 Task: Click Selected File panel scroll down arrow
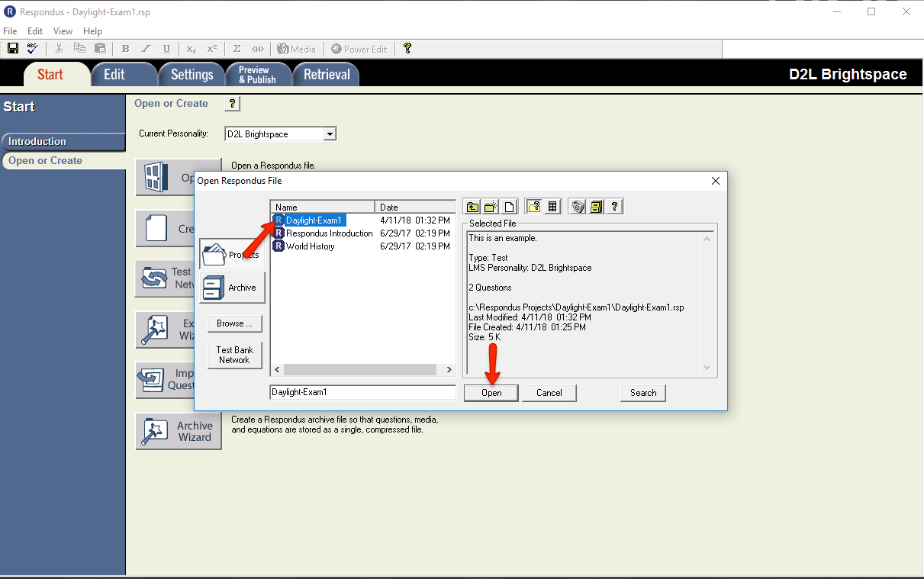point(707,368)
